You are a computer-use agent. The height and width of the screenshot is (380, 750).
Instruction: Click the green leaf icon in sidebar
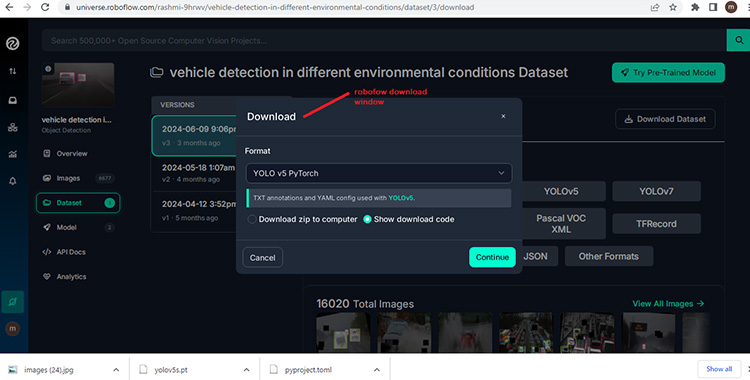click(12, 302)
